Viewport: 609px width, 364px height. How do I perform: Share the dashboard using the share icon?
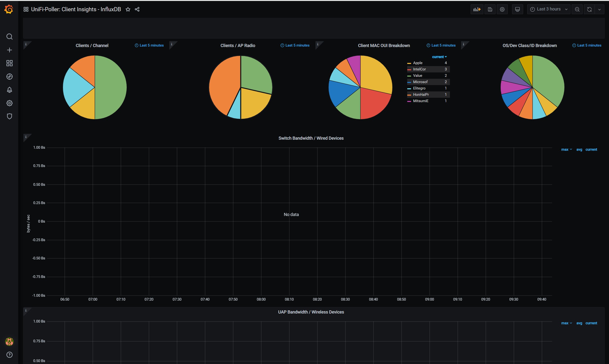(x=137, y=9)
